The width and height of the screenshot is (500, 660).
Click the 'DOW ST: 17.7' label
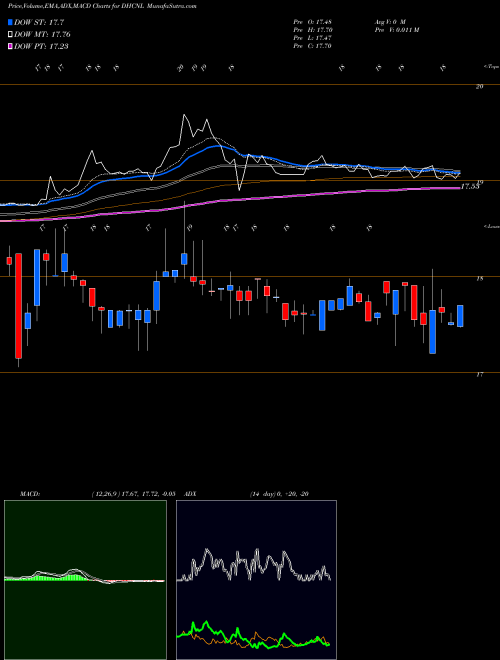(x=39, y=22)
